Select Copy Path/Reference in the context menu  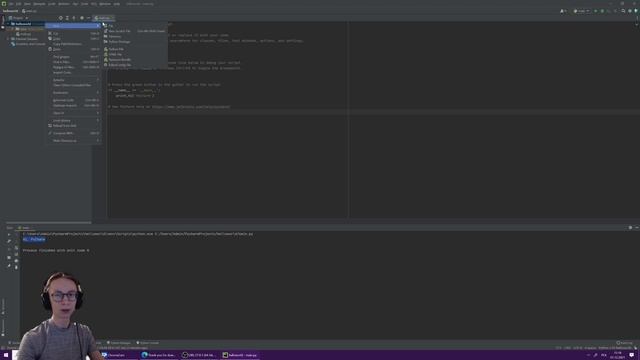[73, 44]
